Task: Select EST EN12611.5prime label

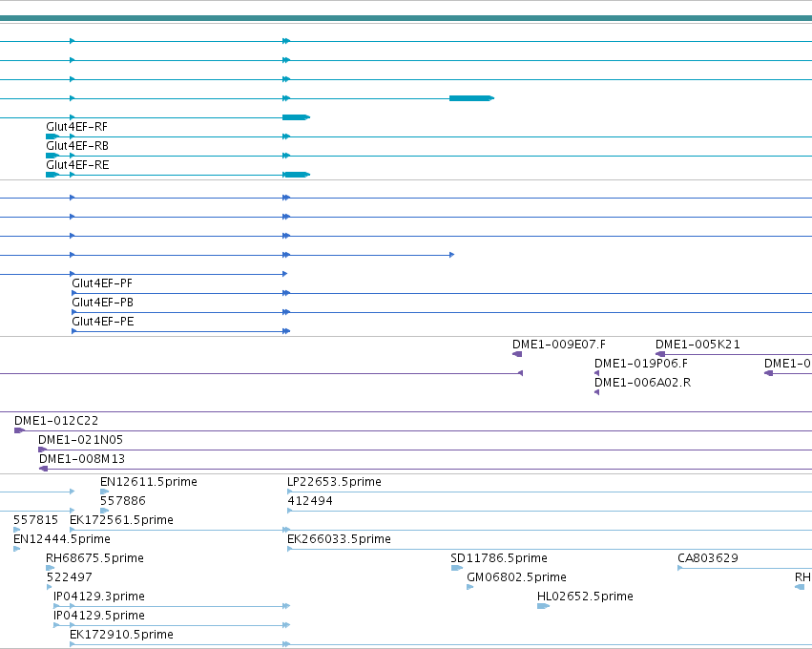Action: [149, 482]
